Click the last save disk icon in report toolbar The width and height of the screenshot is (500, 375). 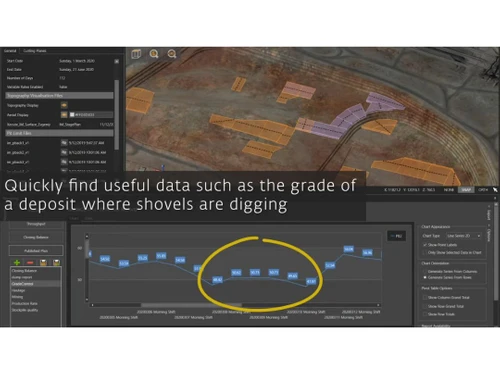pos(56,263)
